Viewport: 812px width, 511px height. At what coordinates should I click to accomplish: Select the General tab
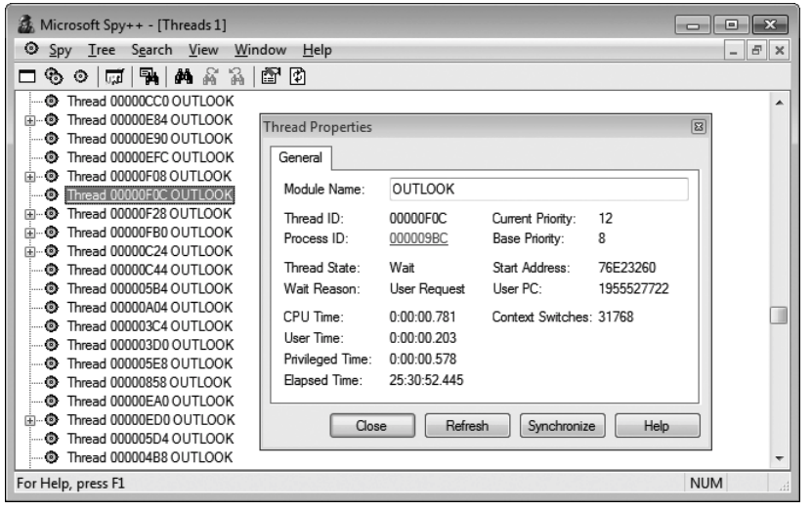300,158
